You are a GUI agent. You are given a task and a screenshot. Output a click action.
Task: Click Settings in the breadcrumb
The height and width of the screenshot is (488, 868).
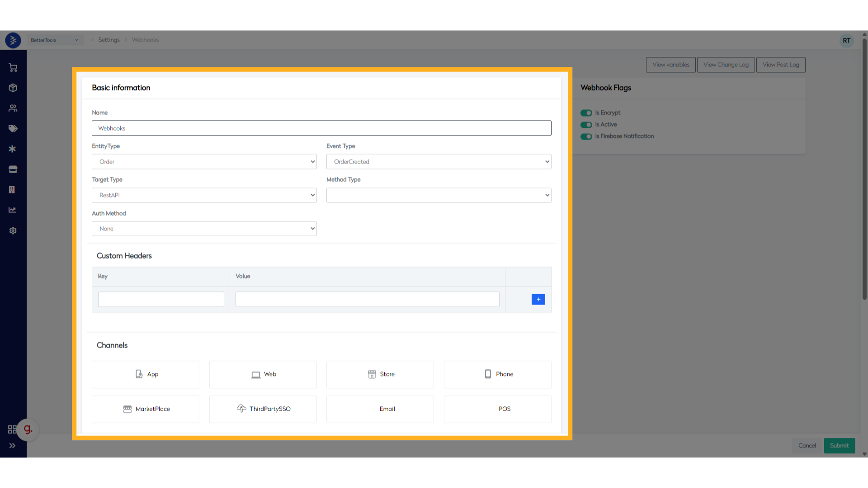tap(108, 40)
